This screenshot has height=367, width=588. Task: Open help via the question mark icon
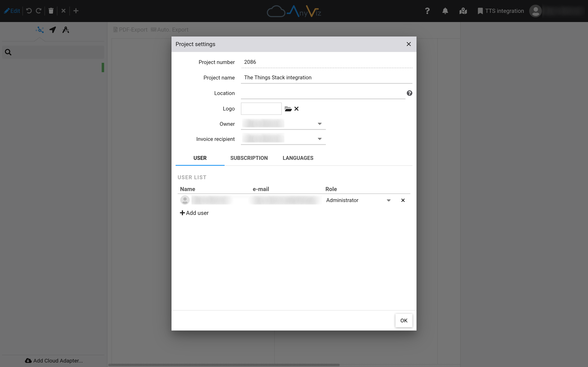tap(427, 11)
